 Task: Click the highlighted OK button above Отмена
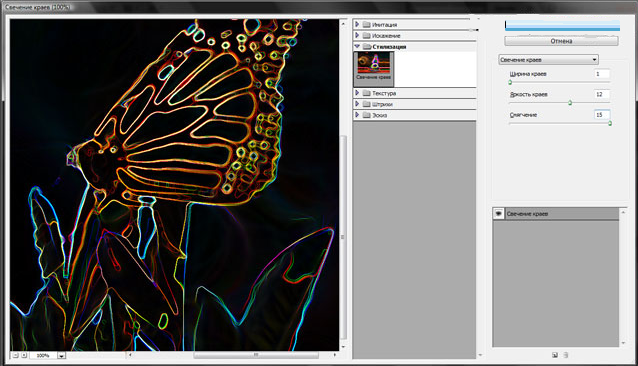562,26
